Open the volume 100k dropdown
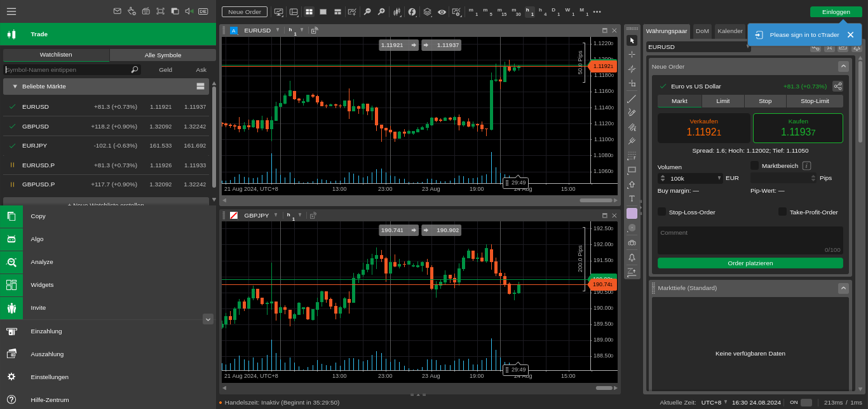 click(x=719, y=178)
